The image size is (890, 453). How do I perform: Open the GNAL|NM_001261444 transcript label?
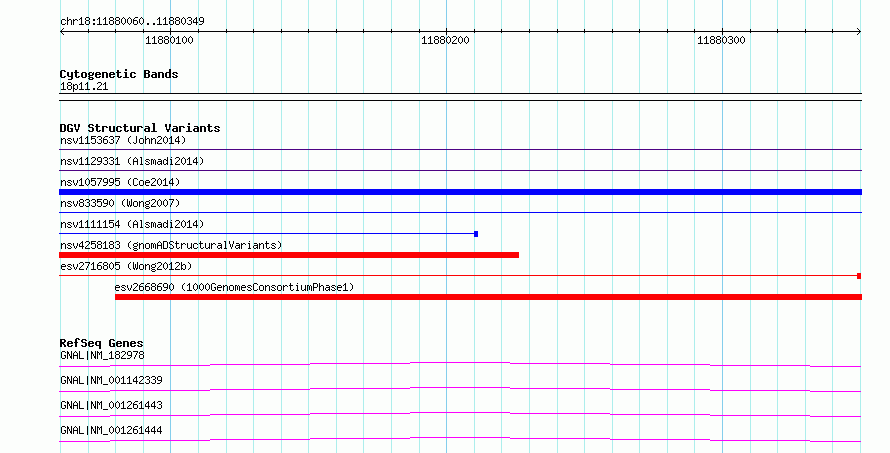click(111, 430)
